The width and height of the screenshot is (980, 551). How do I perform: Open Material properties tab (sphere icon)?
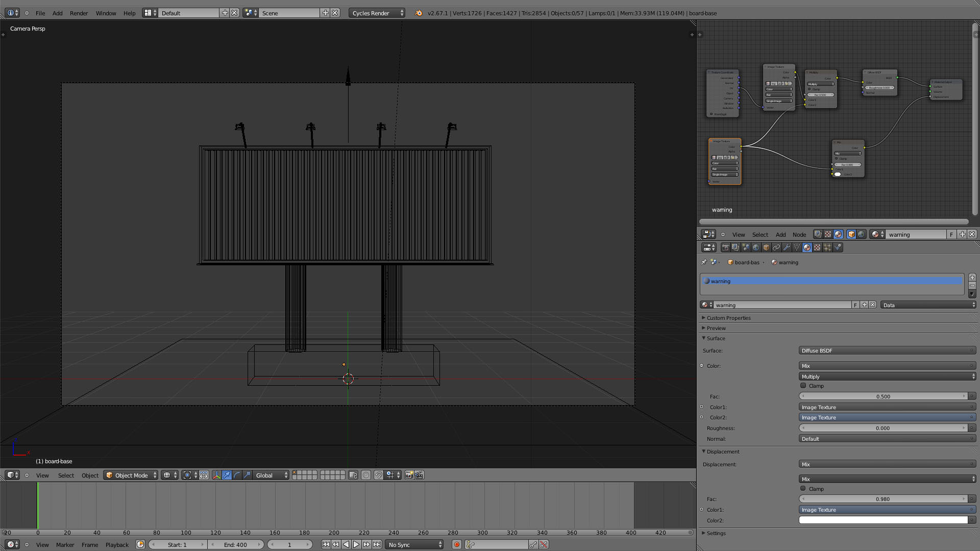[x=807, y=247]
